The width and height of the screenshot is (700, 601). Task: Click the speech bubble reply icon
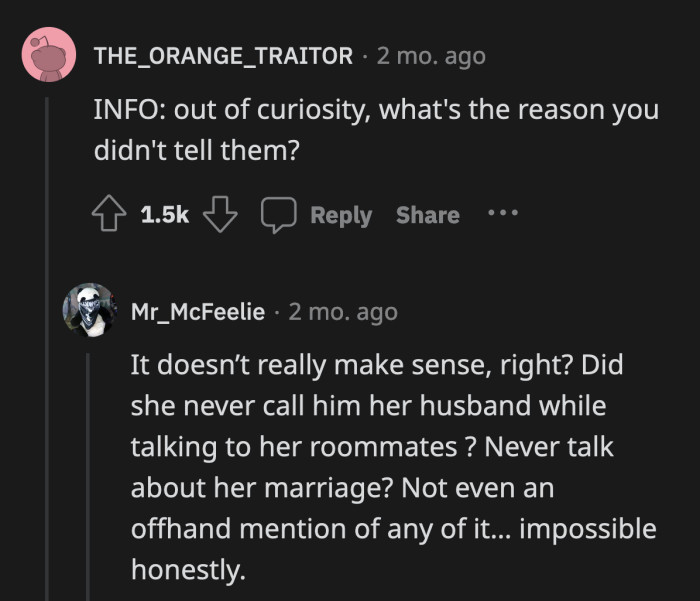(275, 215)
